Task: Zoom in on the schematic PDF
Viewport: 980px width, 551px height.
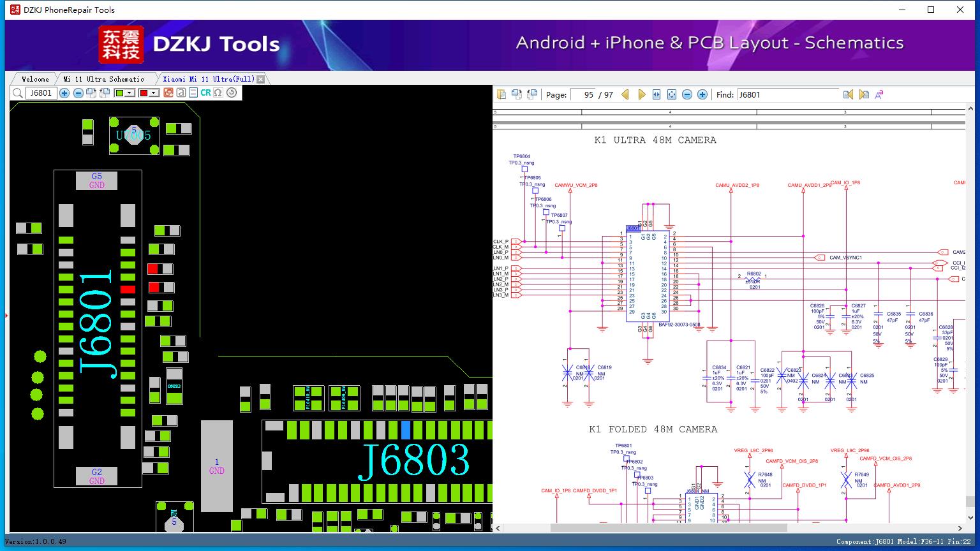Action: [x=702, y=94]
